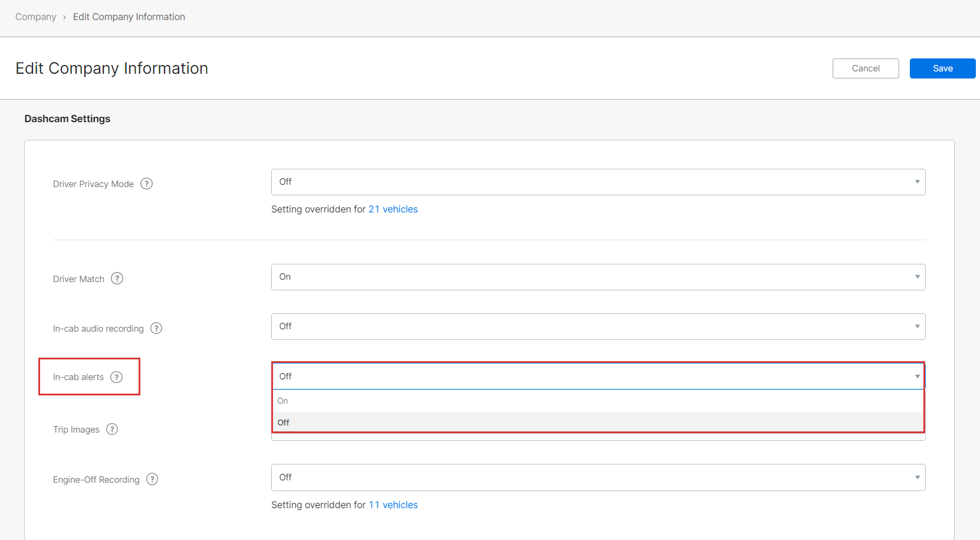Open the Driver Privacy Mode dropdown

click(x=598, y=182)
